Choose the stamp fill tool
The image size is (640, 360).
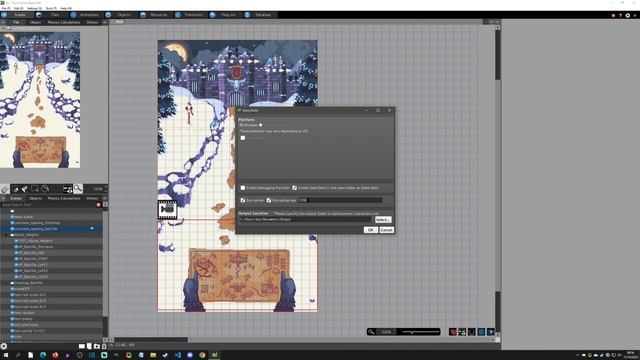[25, 189]
